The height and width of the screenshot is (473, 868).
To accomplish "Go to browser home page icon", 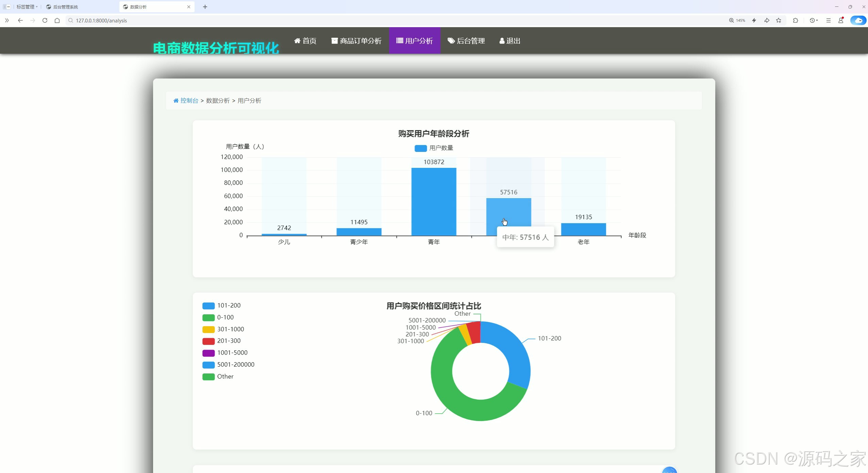I will point(57,20).
